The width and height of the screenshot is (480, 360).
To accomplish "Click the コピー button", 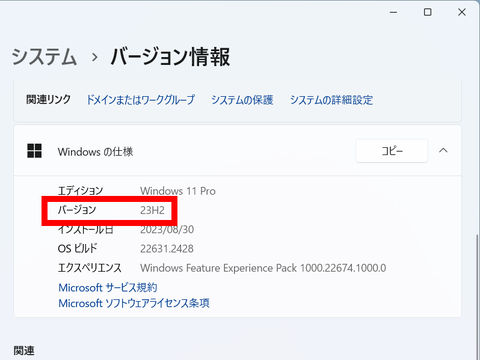I will pos(392,151).
